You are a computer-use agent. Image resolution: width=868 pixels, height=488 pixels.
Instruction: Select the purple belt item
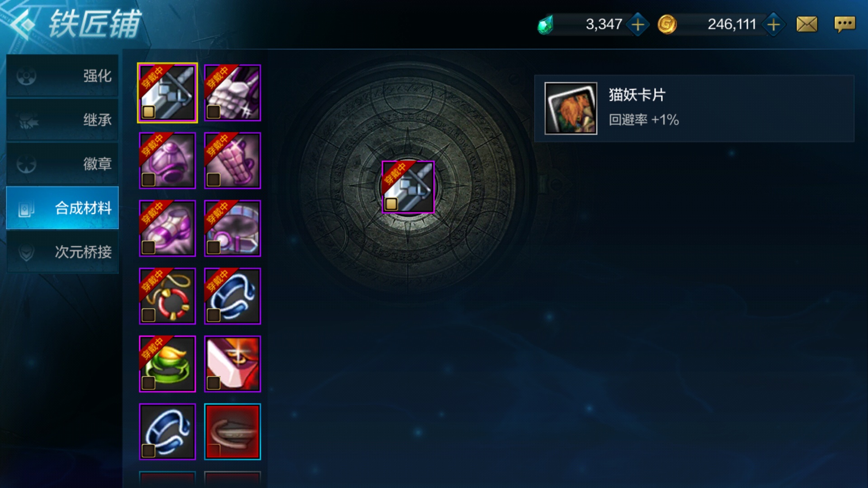click(232, 228)
